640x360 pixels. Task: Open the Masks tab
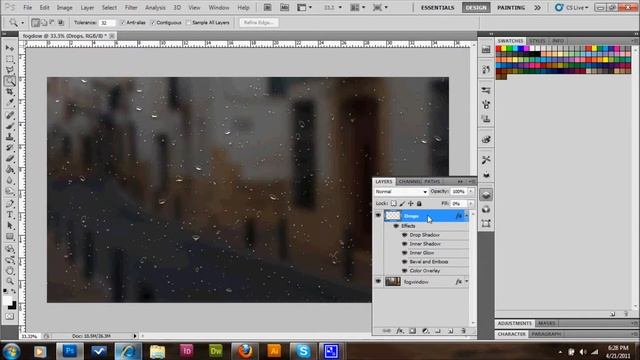(546, 323)
